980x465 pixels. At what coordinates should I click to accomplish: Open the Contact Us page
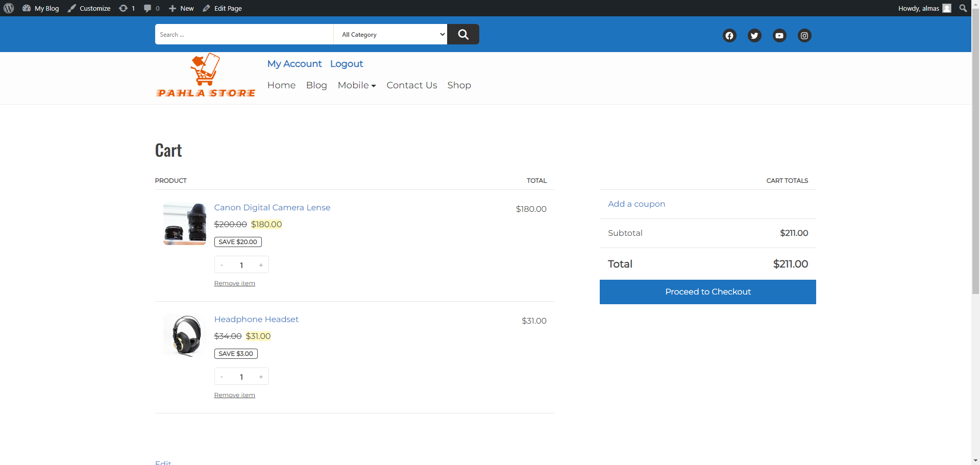411,85
